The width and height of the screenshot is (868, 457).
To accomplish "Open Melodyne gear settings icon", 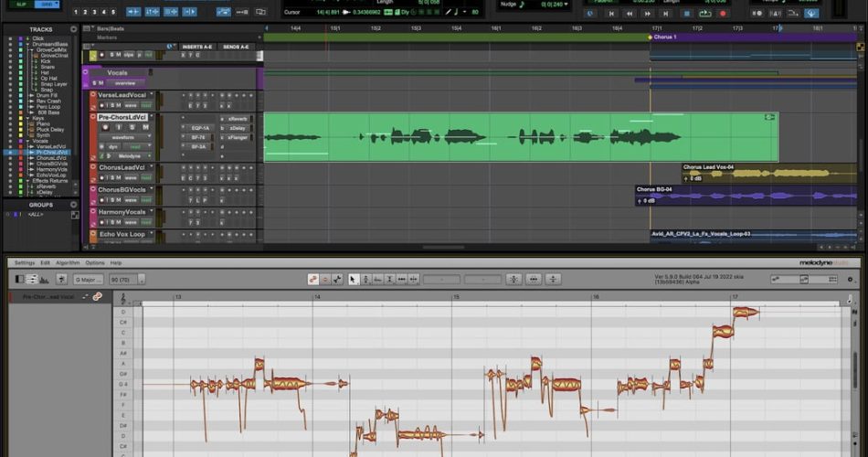I will (x=851, y=280).
